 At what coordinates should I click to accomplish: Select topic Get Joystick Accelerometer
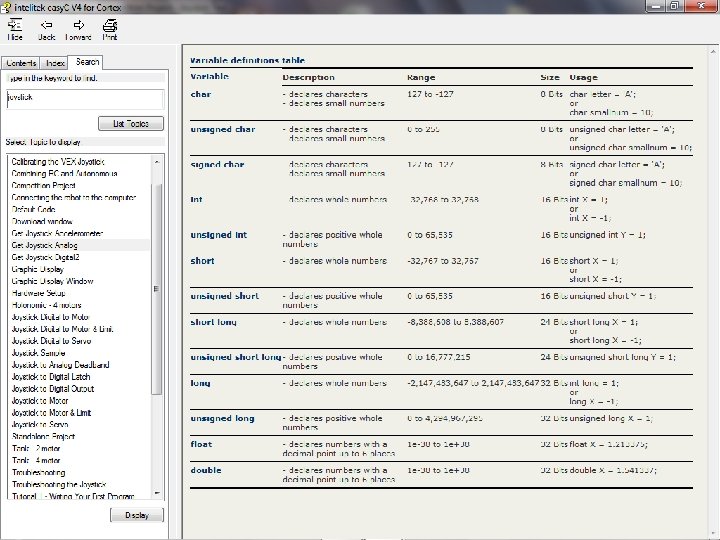click(57, 233)
